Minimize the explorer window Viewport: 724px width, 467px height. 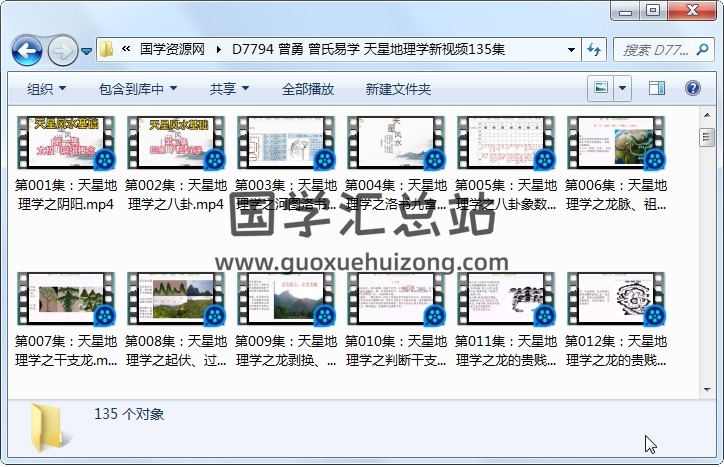626,11
